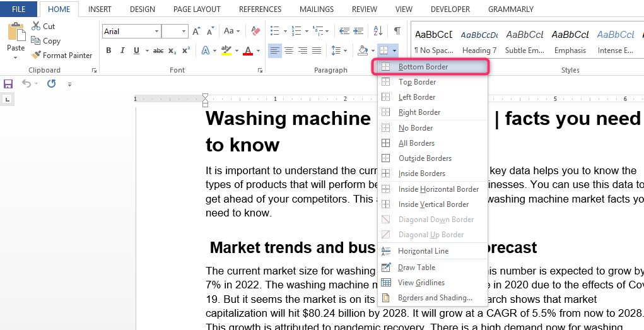This screenshot has height=330, width=644.
Task: Sort text alphabetically
Action: (378, 31)
